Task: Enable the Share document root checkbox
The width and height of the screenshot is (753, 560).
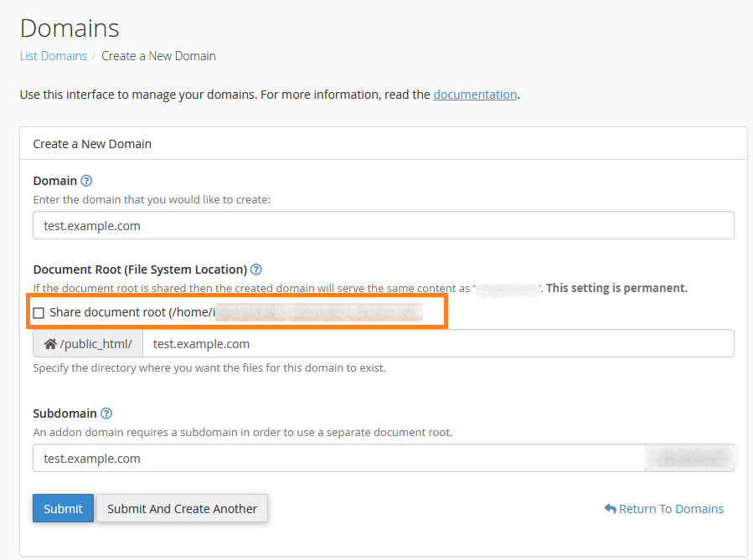Action: pos(39,313)
